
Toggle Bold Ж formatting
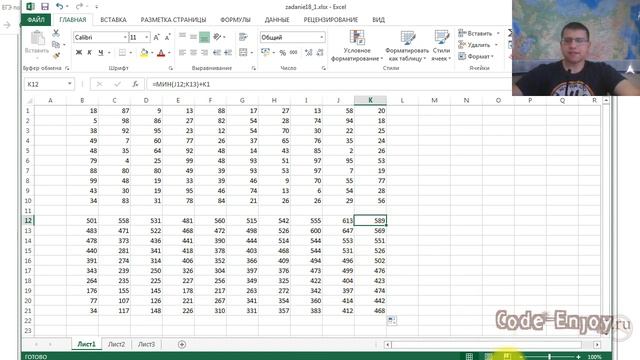79,53
